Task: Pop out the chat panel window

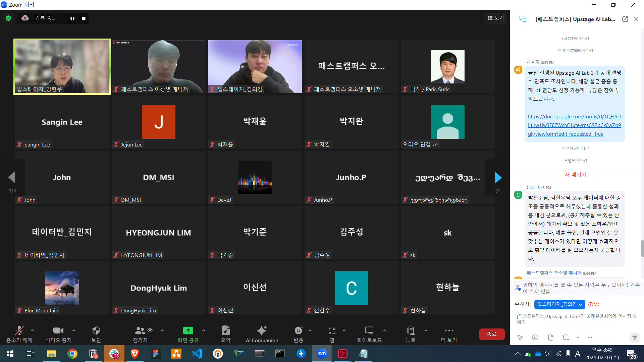Action: pos(625,19)
